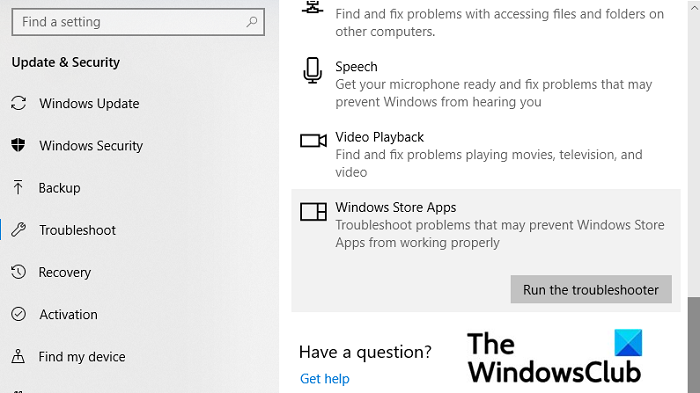Click the Update & Security heading

pyautogui.click(x=66, y=62)
